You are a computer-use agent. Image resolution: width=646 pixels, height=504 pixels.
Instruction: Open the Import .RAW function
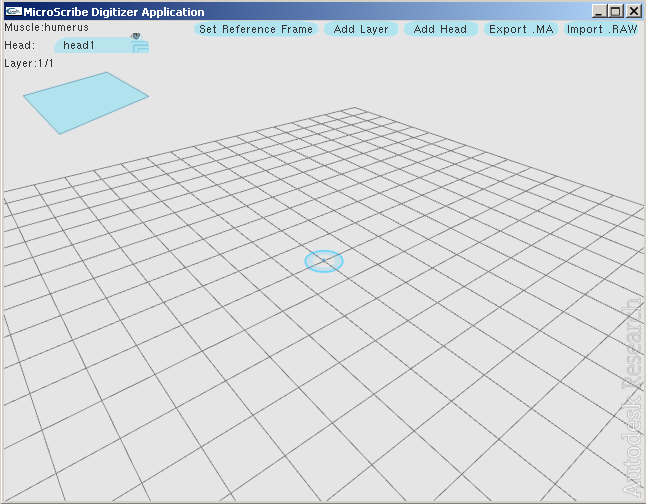602,29
